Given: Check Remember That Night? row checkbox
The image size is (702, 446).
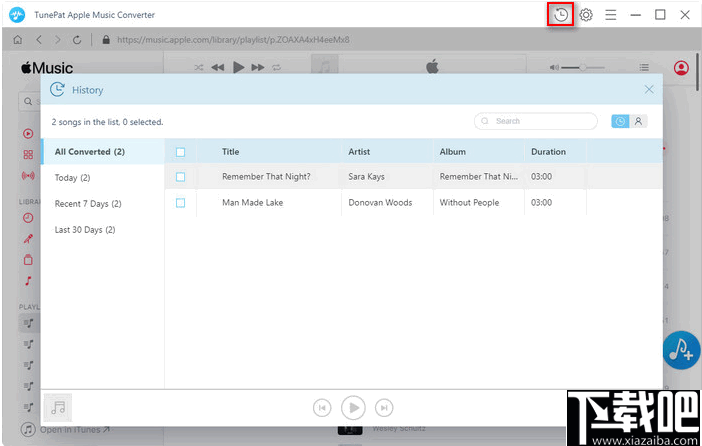Looking at the screenshot, I should click(x=180, y=177).
